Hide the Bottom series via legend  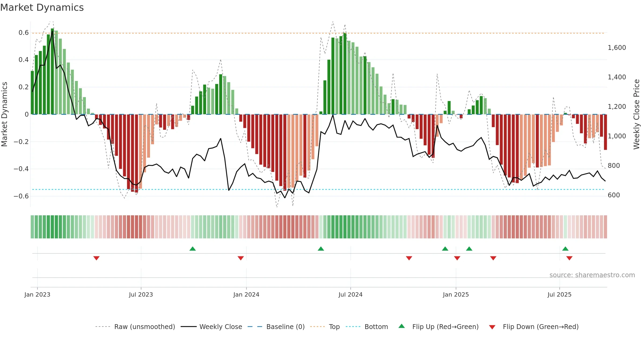pos(367,327)
